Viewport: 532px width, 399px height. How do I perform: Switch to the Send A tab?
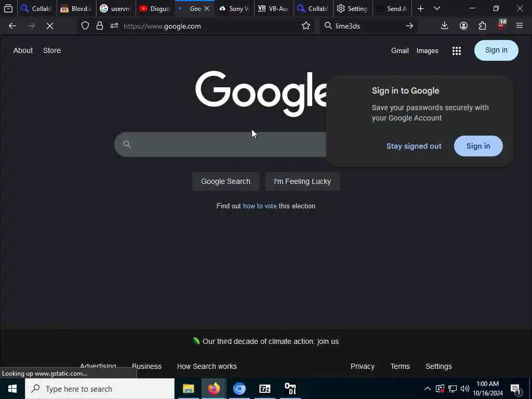coord(392,9)
